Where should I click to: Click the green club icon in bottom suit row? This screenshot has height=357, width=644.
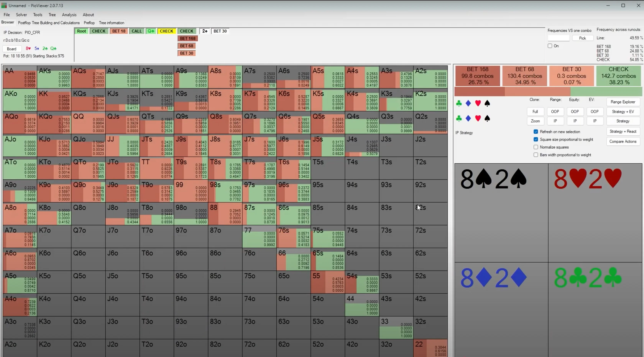click(459, 118)
